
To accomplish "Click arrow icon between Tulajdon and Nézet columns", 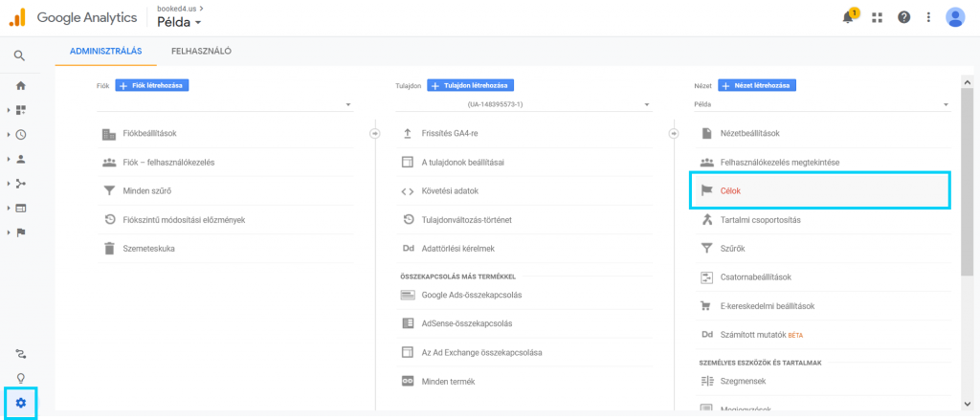I will tap(674, 133).
